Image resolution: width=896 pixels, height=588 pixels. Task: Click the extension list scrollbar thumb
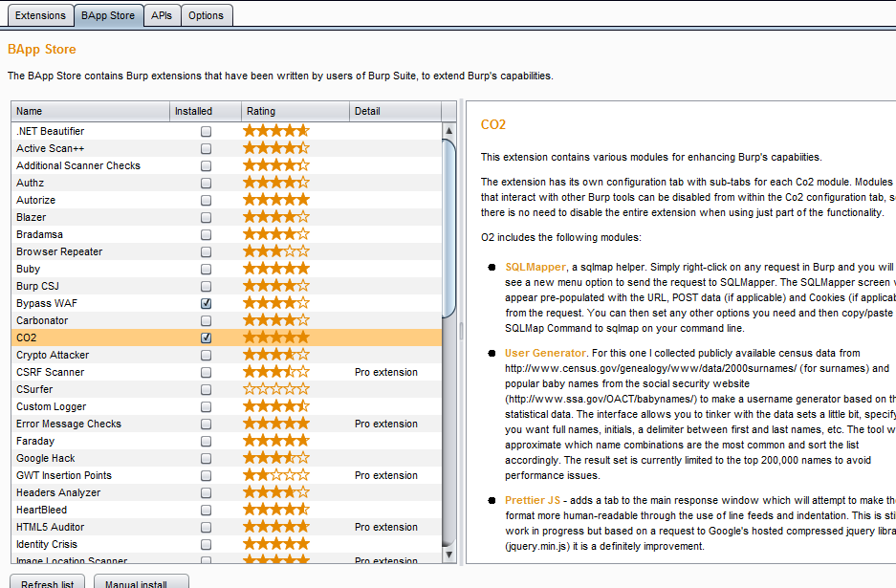[x=449, y=228]
